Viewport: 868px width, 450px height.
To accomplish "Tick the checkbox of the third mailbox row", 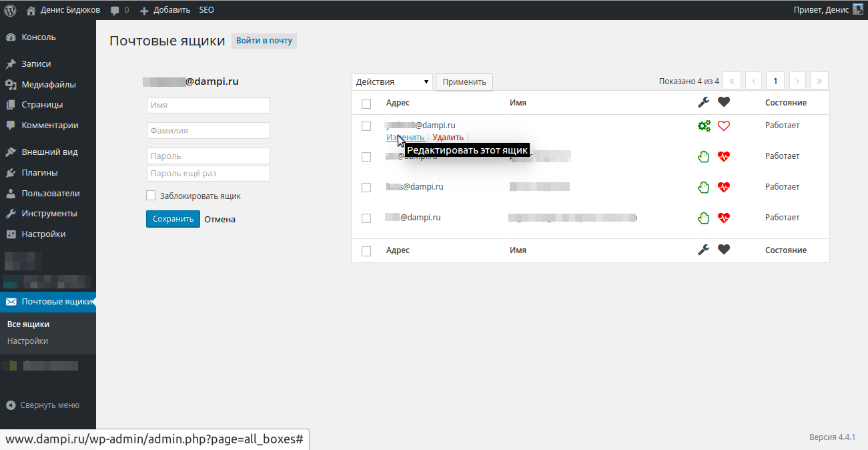I will coord(366,188).
